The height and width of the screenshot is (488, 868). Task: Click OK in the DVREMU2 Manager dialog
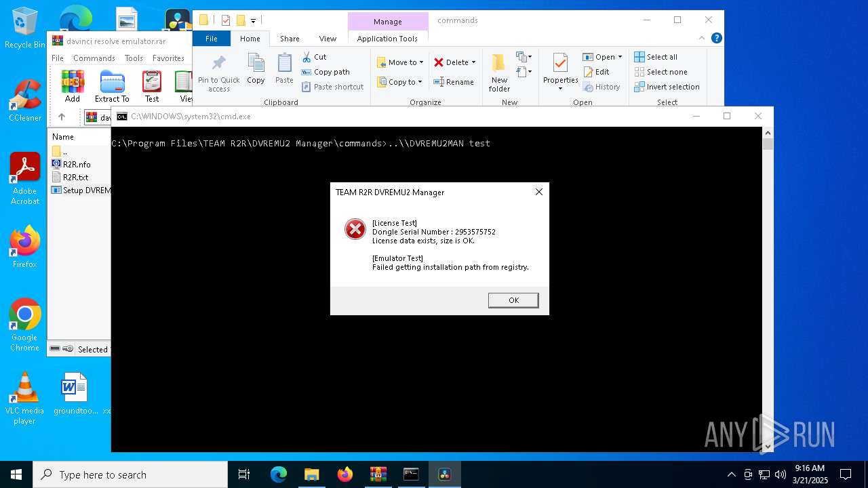[x=513, y=300]
